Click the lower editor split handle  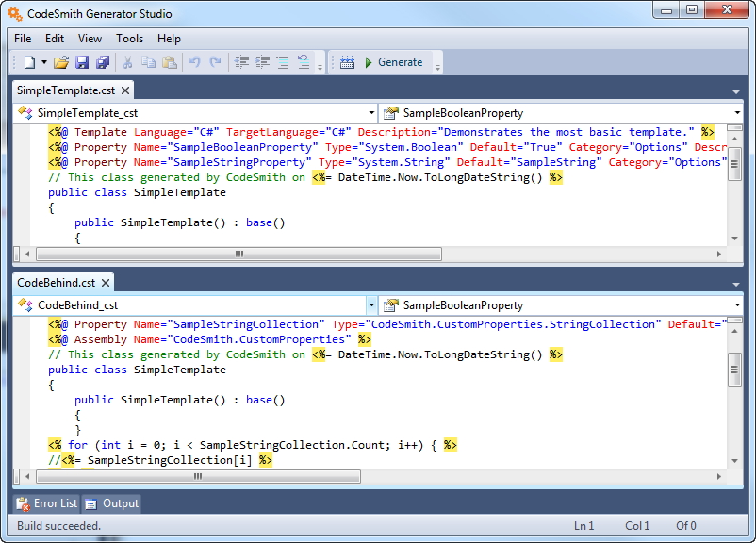point(734,321)
